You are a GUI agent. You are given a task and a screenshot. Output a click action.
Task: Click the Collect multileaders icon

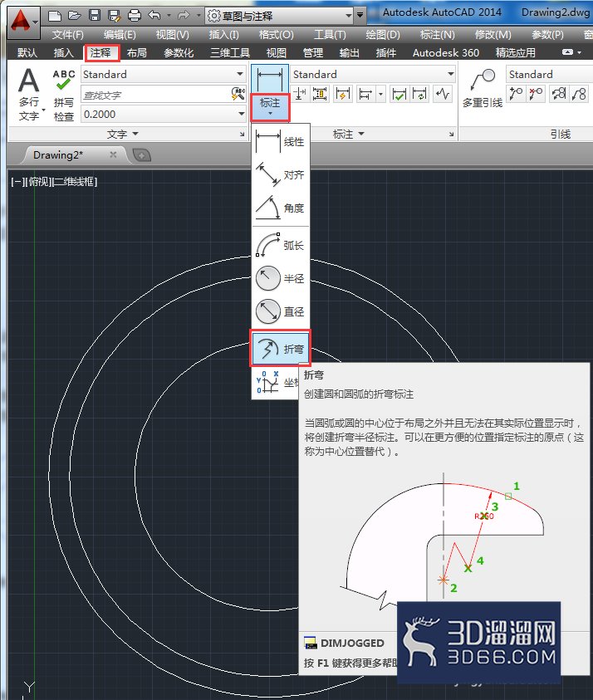[579, 94]
